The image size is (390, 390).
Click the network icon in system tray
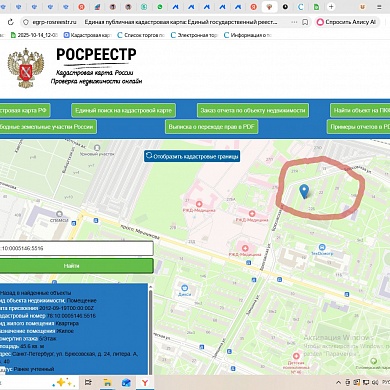click(366, 382)
